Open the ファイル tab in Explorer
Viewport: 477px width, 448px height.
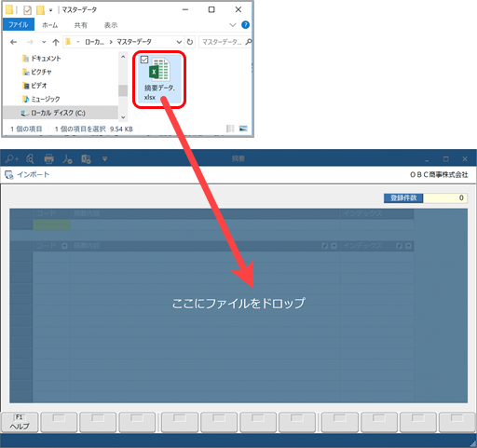pos(19,25)
